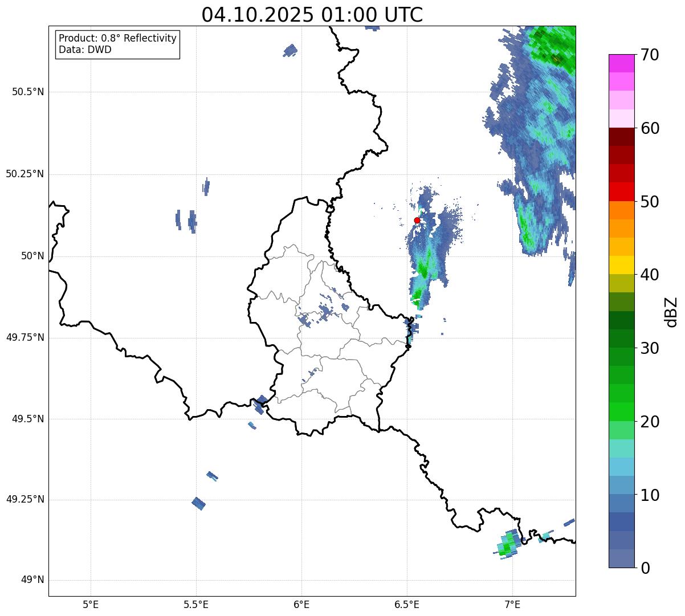The height and width of the screenshot is (616, 685).
Task: Click the blue echo at 5.5°E, 49.25°N
Action: click(198, 503)
